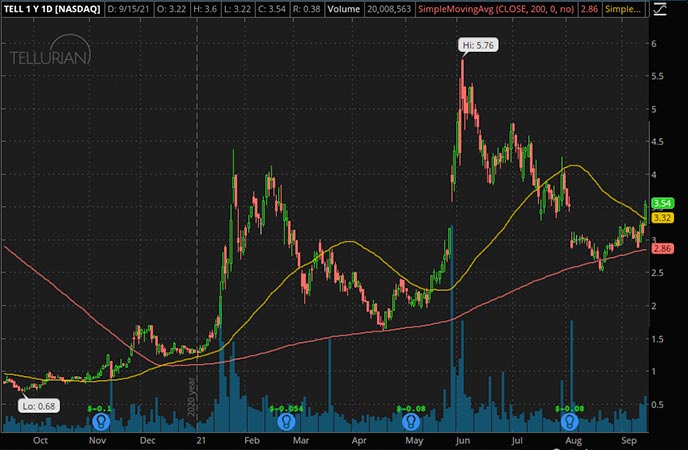Click the 6 level on price axis
The image size is (688, 450).
point(654,43)
